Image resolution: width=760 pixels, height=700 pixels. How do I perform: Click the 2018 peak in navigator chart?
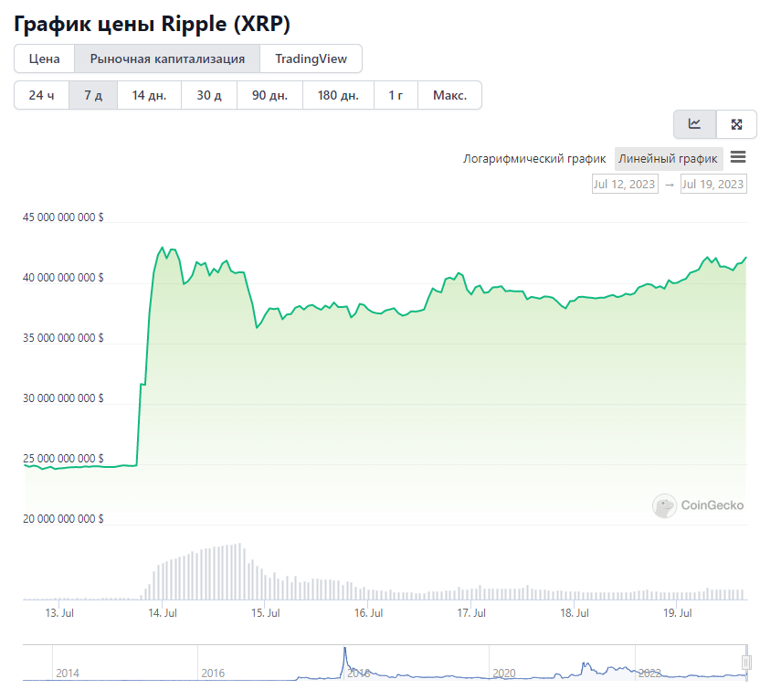[x=345, y=650]
